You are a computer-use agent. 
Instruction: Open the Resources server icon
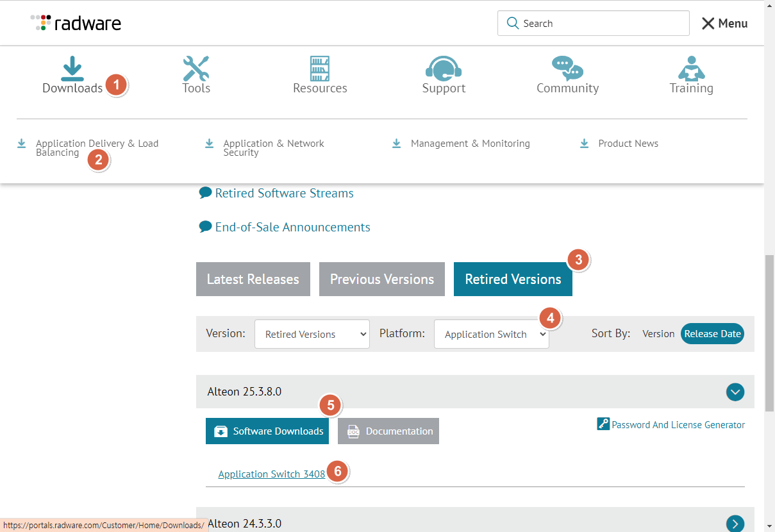[320, 68]
